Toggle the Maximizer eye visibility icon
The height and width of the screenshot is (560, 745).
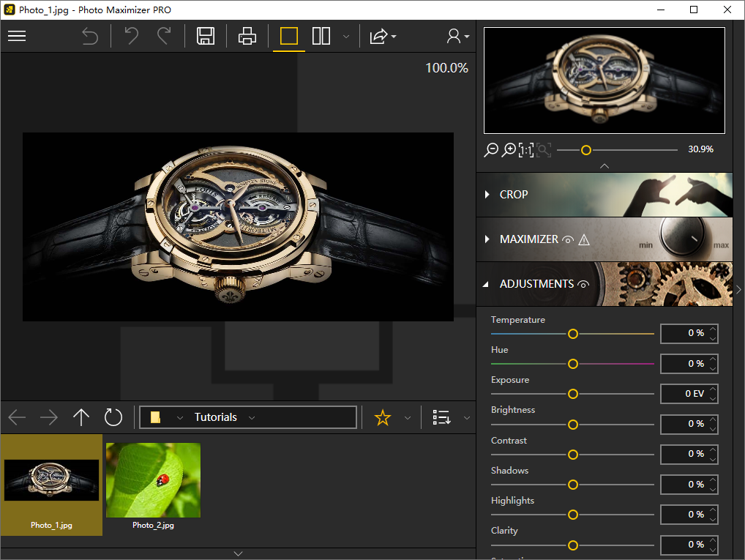click(567, 239)
